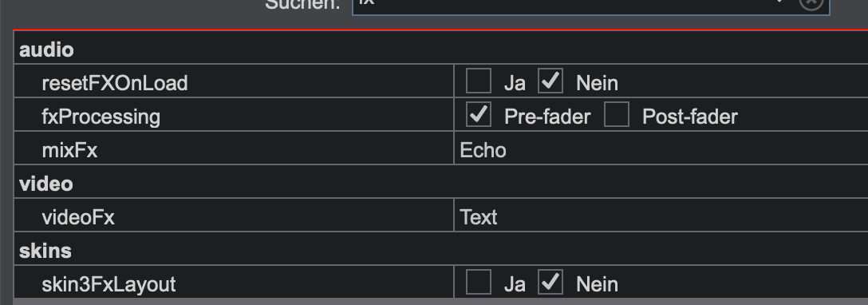868x305 pixels.
Task: Open the mixFx Echo value selector
Action: tap(661, 150)
